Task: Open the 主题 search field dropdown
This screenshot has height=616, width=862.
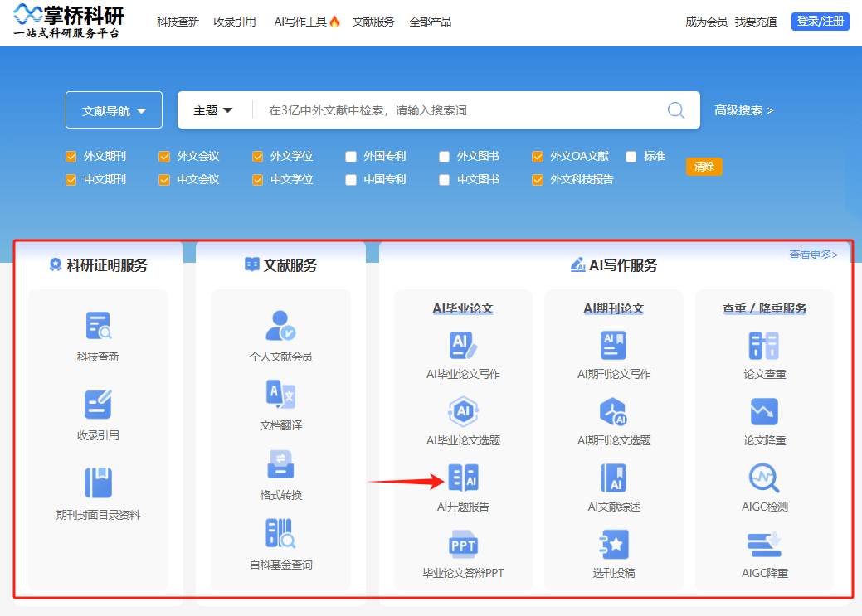Action: 213,110
